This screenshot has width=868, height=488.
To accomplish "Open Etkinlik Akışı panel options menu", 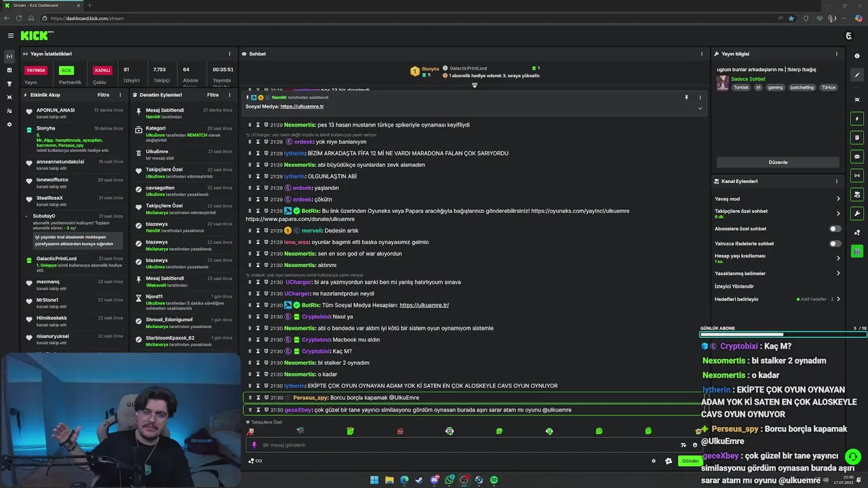I will tap(120, 95).
